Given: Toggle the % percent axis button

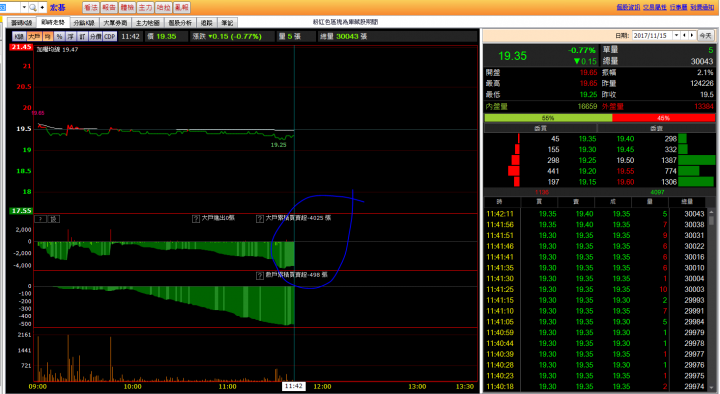Looking at the screenshot, I should pos(59,36).
